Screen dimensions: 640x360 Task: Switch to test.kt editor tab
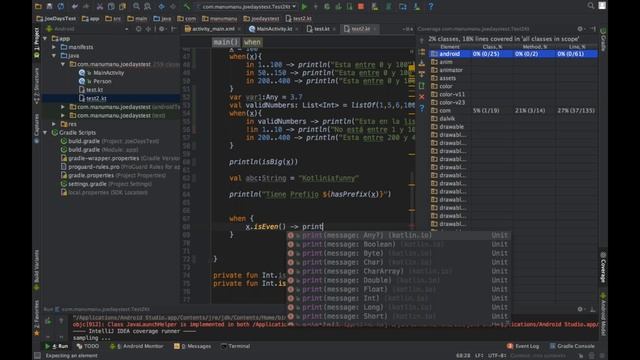(x=321, y=29)
